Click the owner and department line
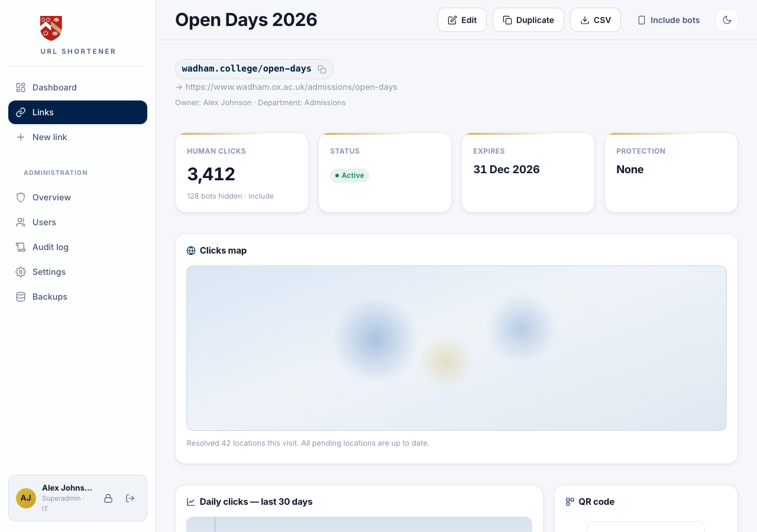 (260, 102)
